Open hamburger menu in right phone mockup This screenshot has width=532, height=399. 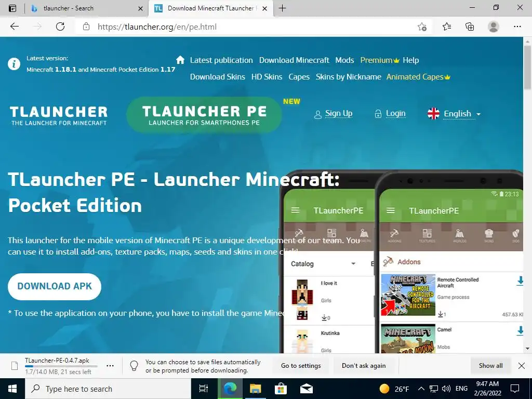pyautogui.click(x=391, y=210)
